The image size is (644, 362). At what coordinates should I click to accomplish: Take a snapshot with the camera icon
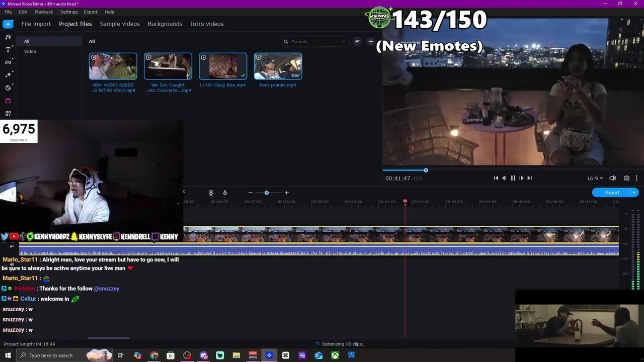(626, 178)
